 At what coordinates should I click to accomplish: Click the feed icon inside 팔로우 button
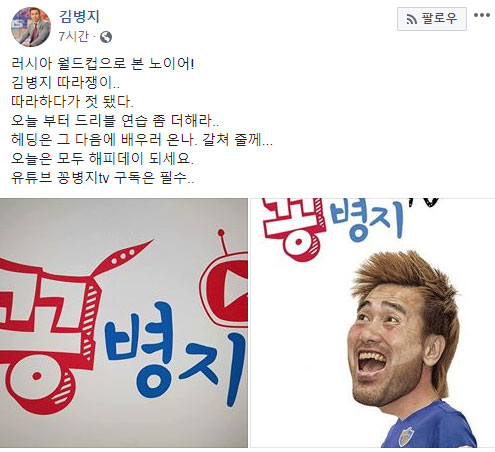(411, 20)
